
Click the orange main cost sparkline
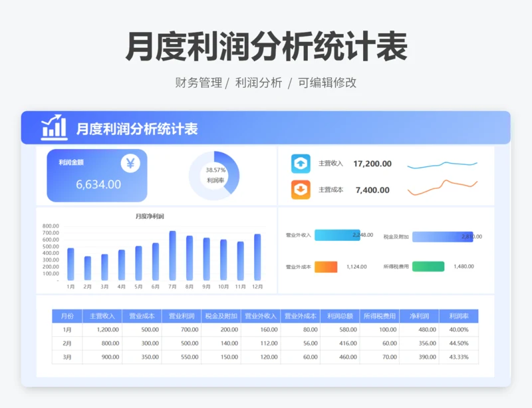[442, 188]
